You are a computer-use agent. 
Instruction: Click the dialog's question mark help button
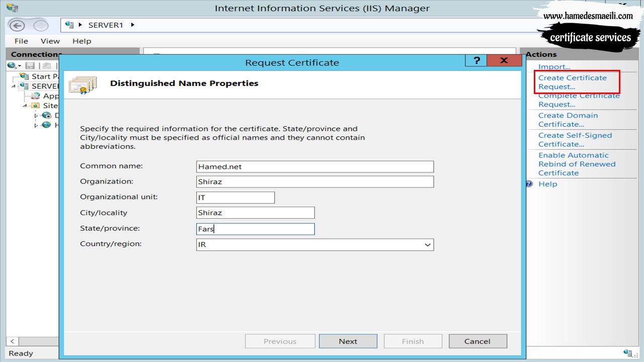click(476, 61)
